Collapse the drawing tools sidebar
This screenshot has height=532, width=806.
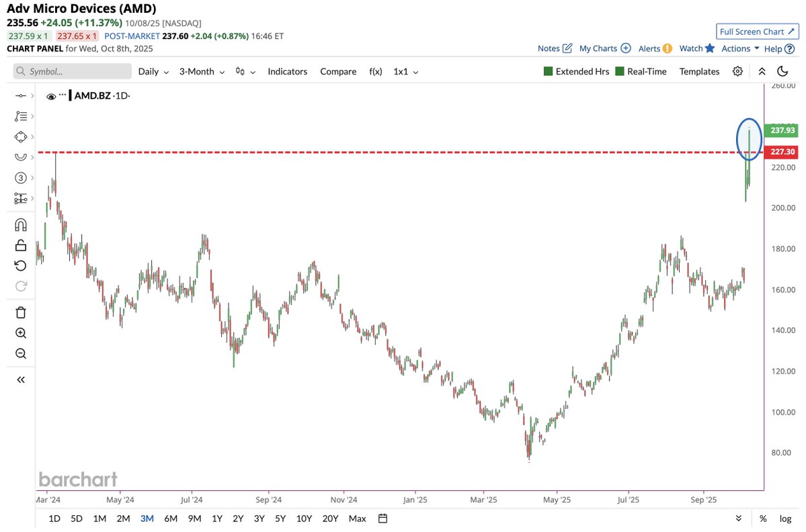(x=21, y=380)
